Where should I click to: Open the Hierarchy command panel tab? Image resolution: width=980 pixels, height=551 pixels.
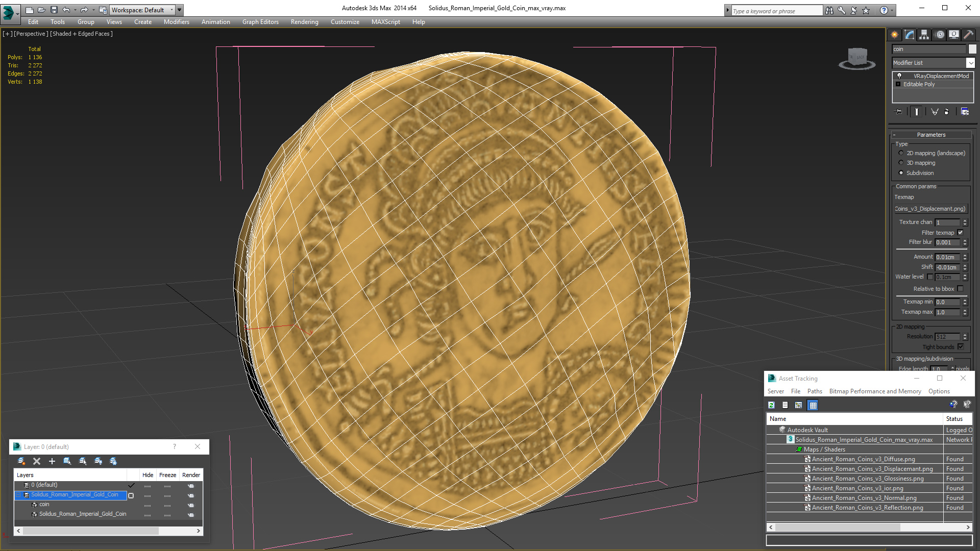click(x=924, y=35)
